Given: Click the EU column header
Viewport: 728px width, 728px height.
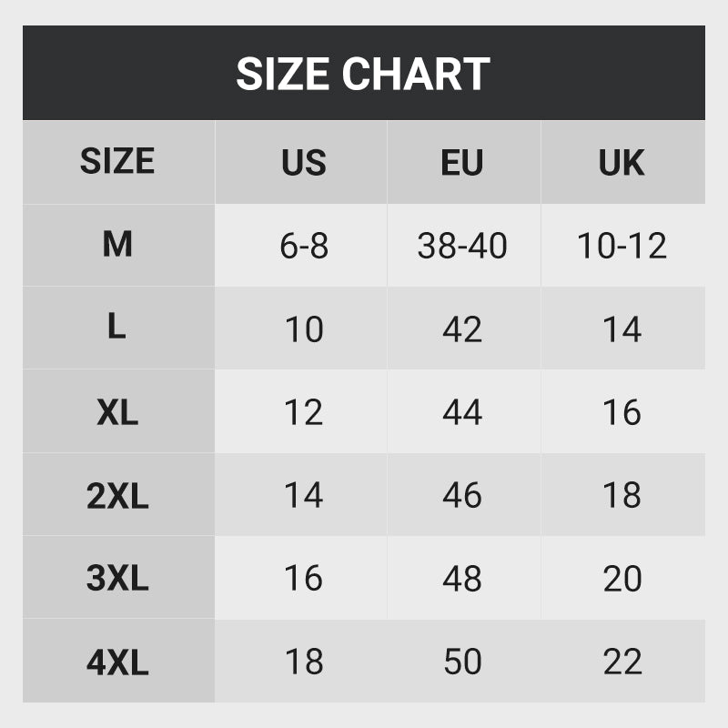Looking at the screenshot, I should tap(462, 163).
